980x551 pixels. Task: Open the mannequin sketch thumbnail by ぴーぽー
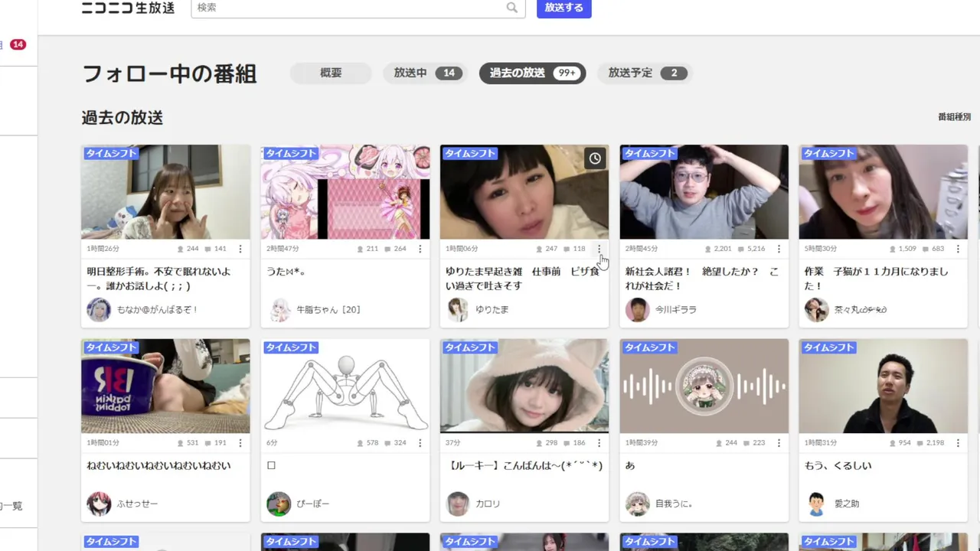pos(345,386)
